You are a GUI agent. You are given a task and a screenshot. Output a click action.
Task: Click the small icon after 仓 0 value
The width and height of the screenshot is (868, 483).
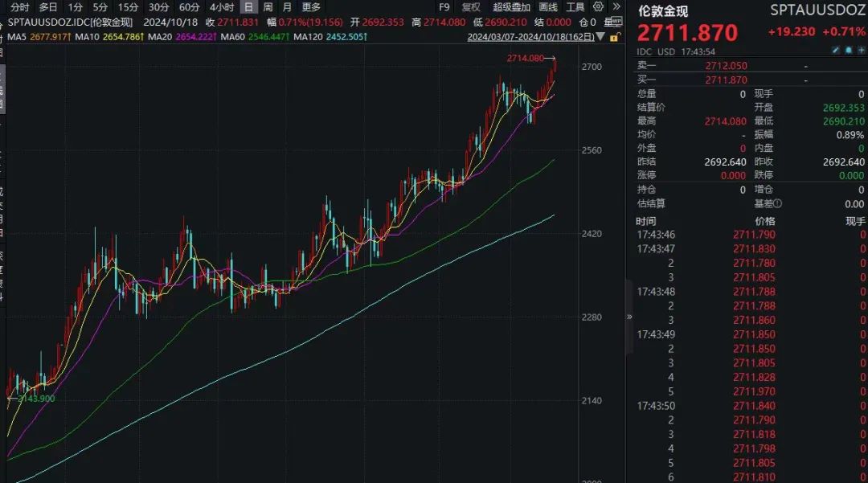tap(615, 22)
